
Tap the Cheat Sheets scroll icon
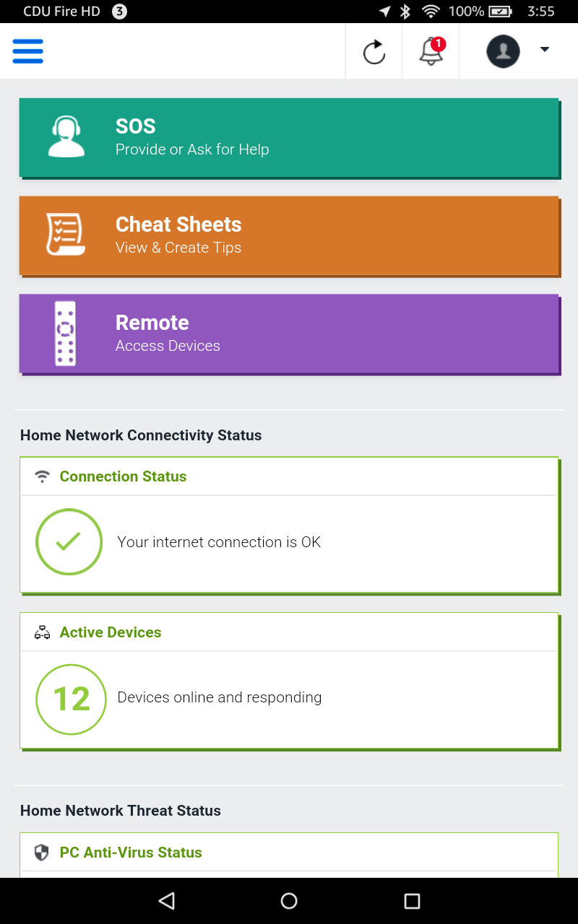pos(66,235)
